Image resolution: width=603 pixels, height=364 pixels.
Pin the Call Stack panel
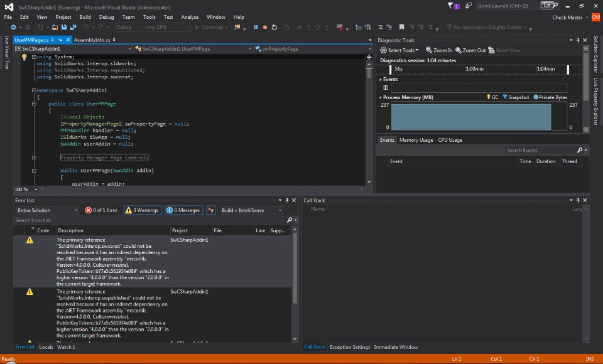click(x=578, y=200)
